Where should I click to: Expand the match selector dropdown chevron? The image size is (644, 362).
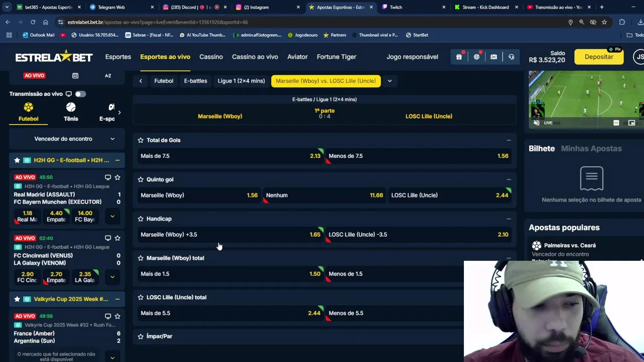pyautogui.click(x=389, y=81)
